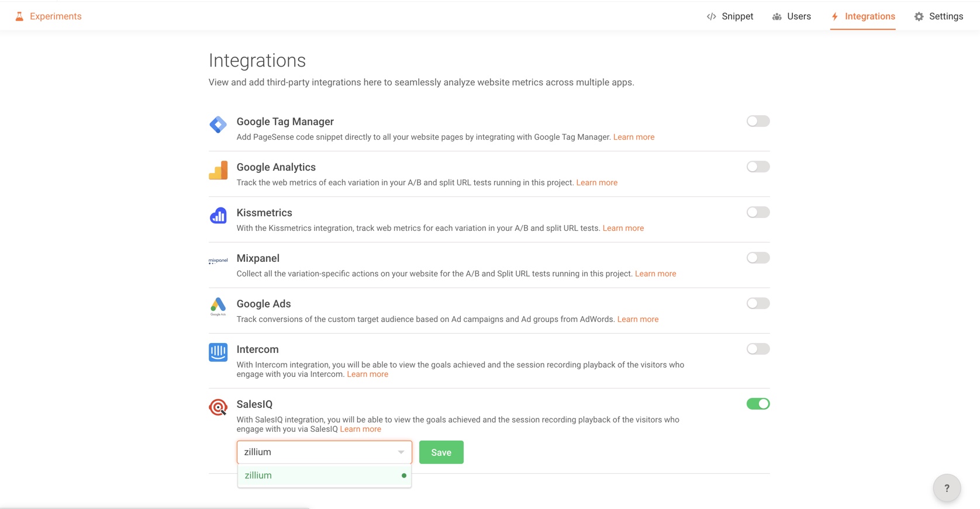Screen dimensions: 980x509
Task: Open Learn more link for Google Ads
Action: [x=638, y=319]
